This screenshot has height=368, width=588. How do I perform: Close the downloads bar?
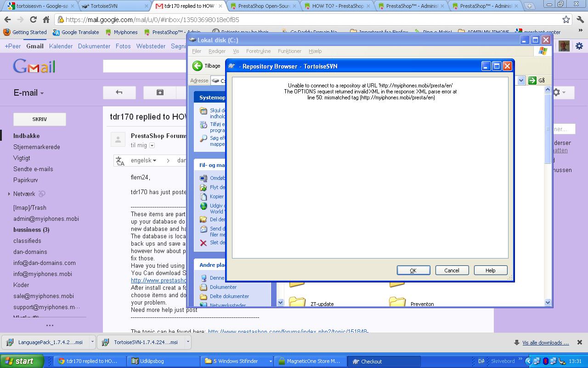(579, 342)
